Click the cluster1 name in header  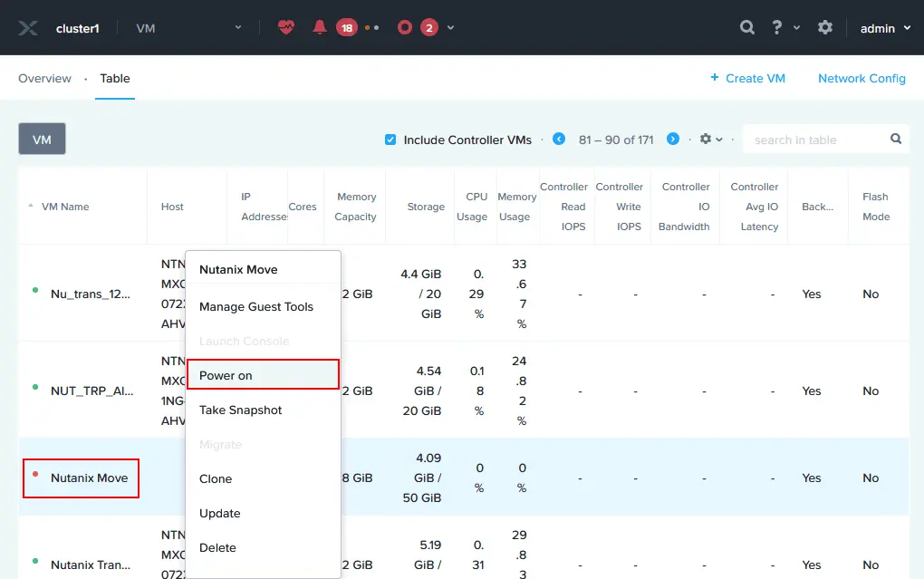click(78, 28)
